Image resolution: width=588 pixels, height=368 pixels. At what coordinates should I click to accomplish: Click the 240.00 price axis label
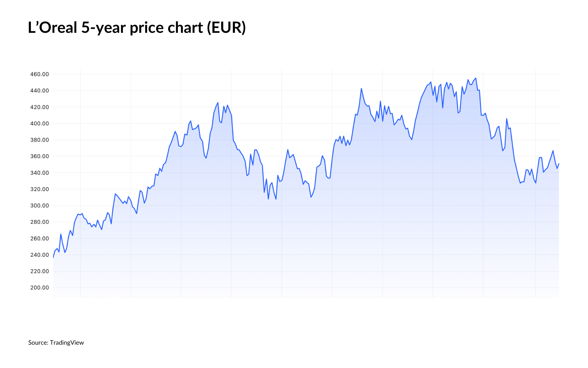(40, 255)
